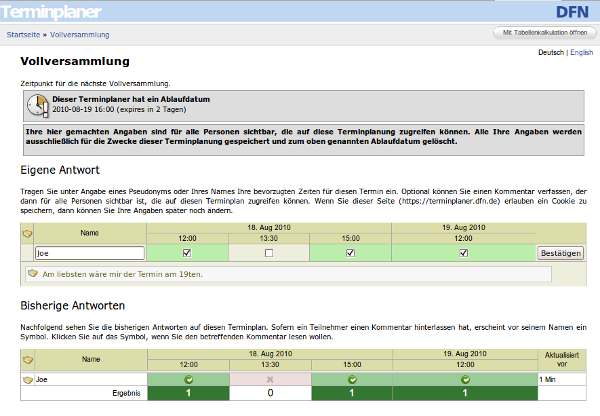The height and width of the screenshot is (416, 600).
Task: Click comment icon in previous answers table header
Action: (x=28, y=357)
